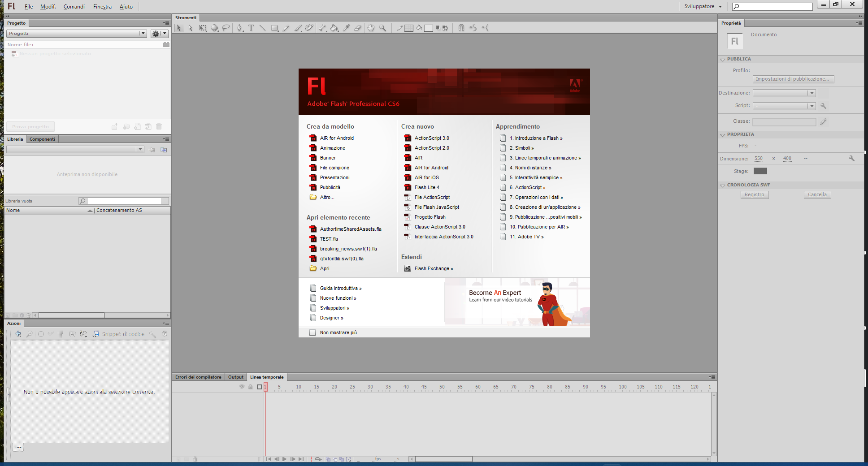Click 'Impostazioni di pubblicazione...' button

793,79
